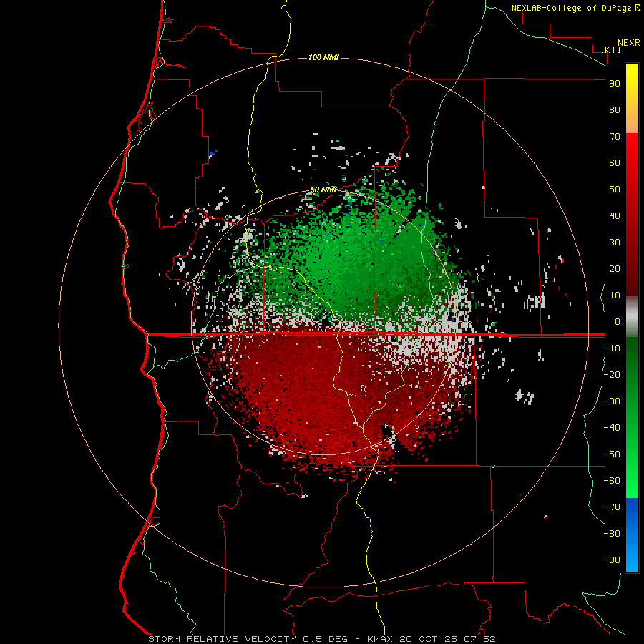This screenshot has height=644, width=644.
Task: Click the 30 value on the velocity scale
Action: click(x=615, y=243)
